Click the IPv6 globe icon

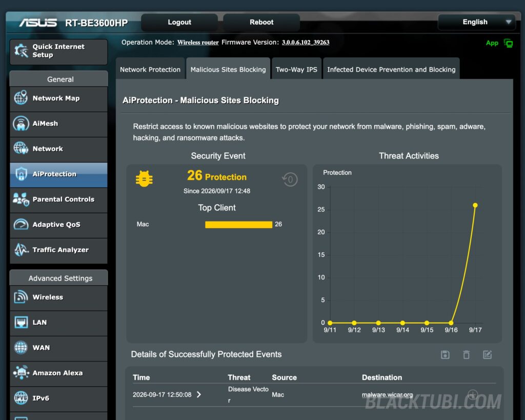[21, 398]
